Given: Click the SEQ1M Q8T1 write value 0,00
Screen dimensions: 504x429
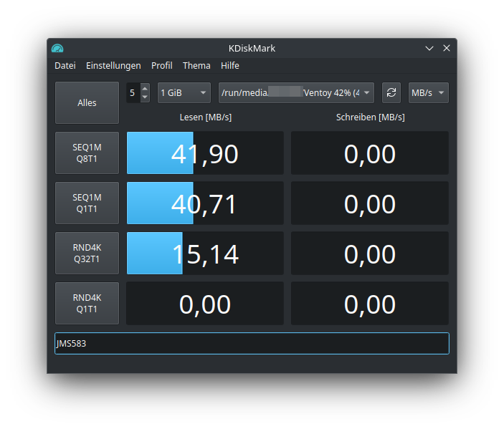Looking at the screenshot, I should pyautogui.click(x=370, y=153).
